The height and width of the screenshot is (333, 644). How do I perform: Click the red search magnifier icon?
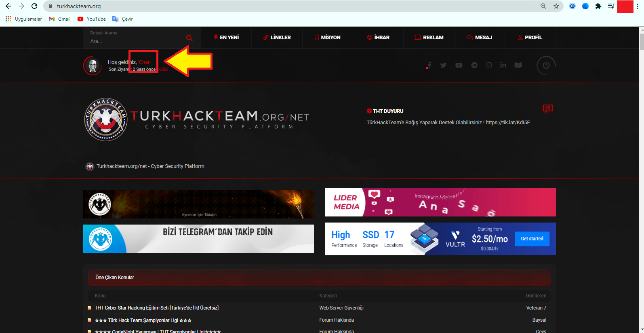189,38
